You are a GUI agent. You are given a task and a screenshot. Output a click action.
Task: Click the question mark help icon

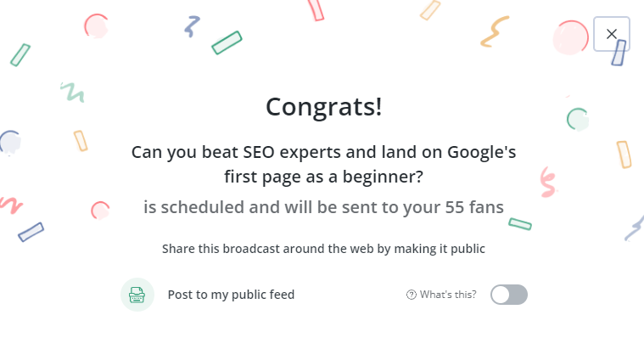[412, 295]
